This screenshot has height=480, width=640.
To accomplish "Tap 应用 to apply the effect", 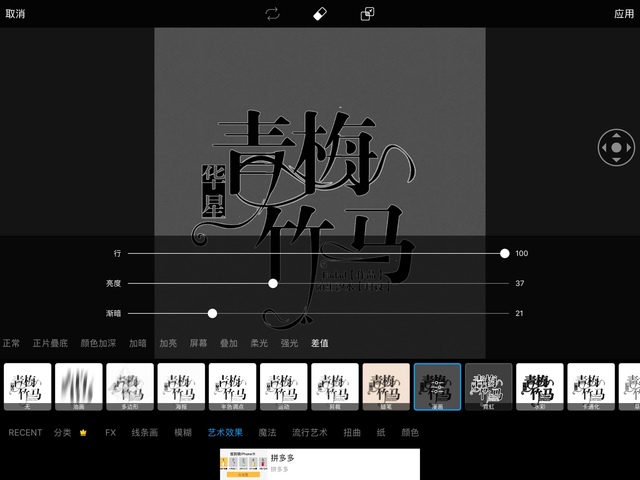I will click(624, 14).
